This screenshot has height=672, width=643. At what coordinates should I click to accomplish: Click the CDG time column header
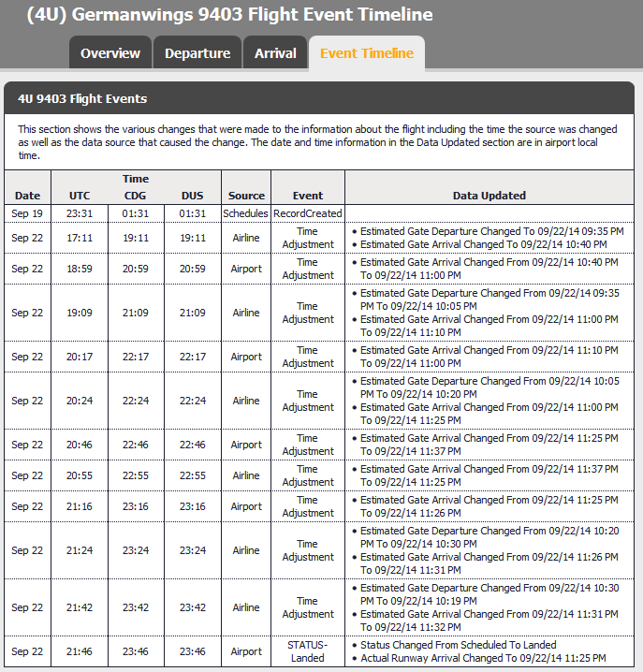pos(136,196)
